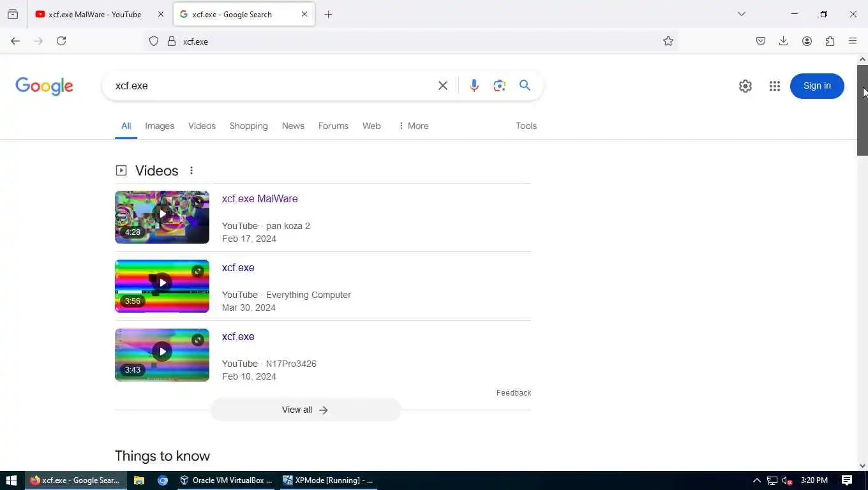This screenshot has width=868, height=490.
Task: Open the network tray icon
Action: click(772, 480)
